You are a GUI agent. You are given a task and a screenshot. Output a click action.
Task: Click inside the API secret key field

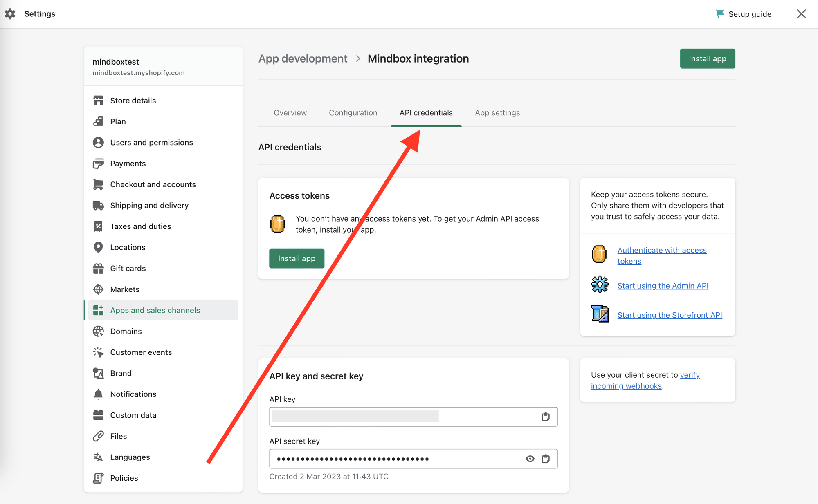point(413,459)
